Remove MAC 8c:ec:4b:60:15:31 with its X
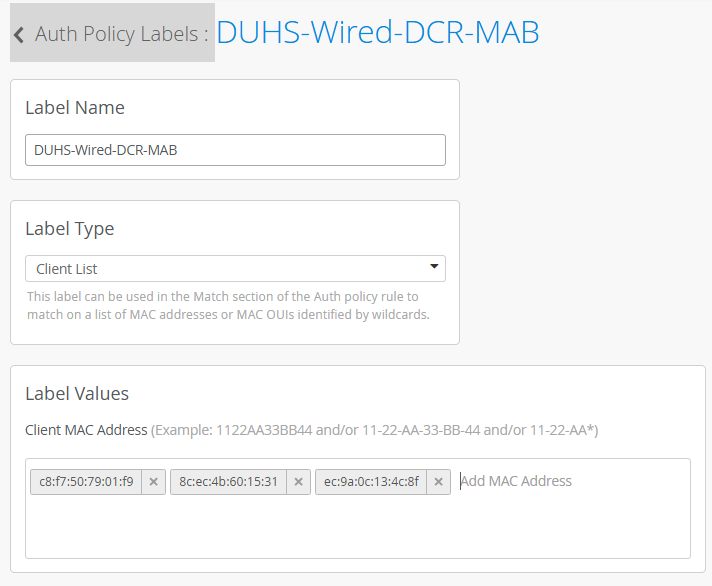Image resolution: width=712 pixels, height=586 pixels. pyautogui.click(x=298, y=482)
